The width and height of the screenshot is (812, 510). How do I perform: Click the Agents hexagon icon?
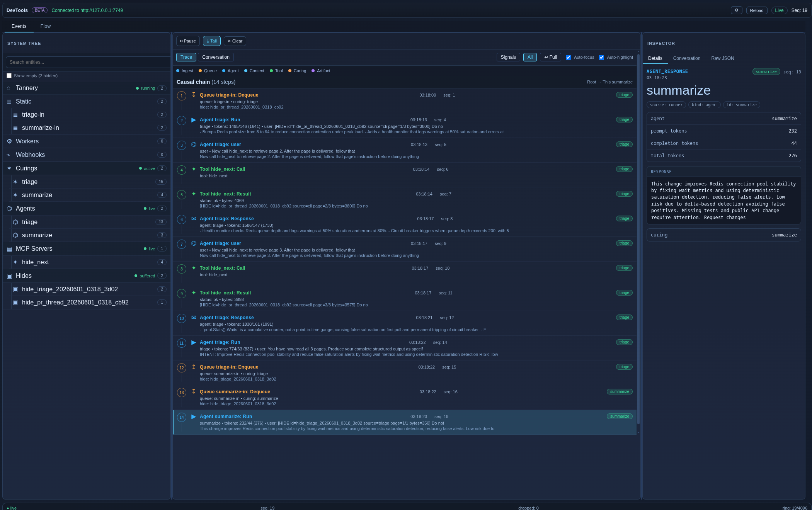pyautogui.click(x=9, y=209)
